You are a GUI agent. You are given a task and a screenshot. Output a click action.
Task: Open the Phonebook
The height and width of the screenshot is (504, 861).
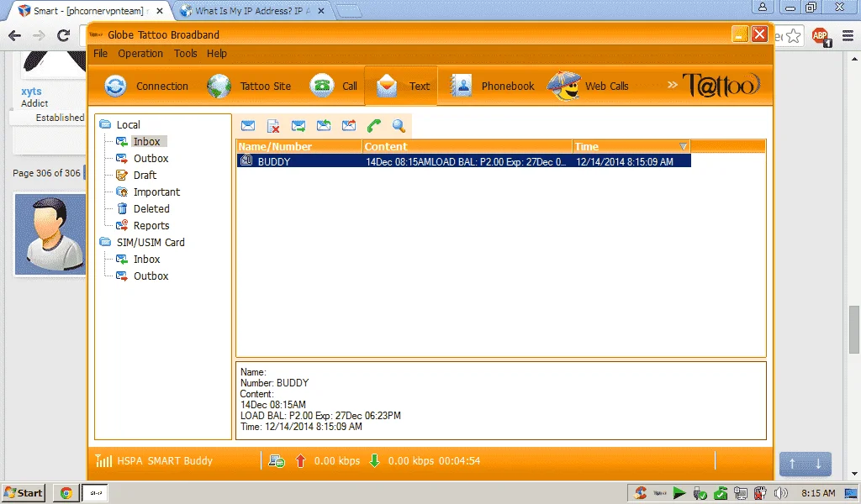tap(492, 87)
